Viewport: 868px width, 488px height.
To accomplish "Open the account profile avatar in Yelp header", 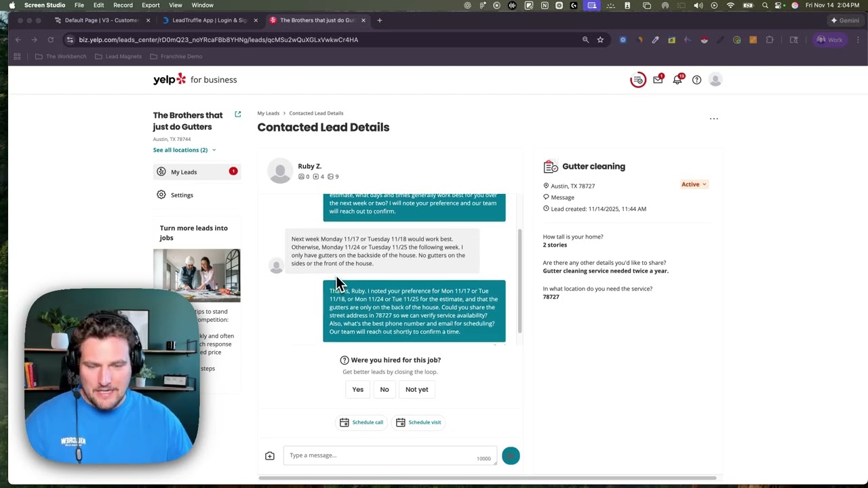I will coord(715,79).
